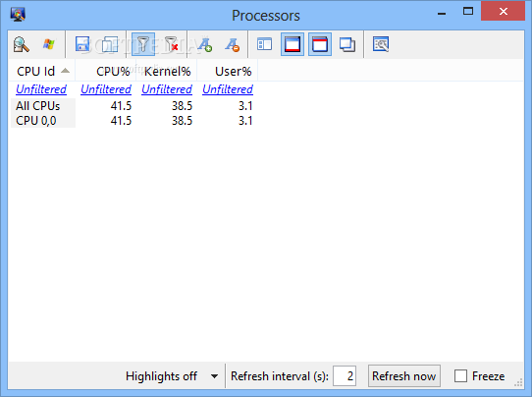The height and width of the screenshot is (397, 532).
Task: Sort by the Kernel% column header
Action: point(167,72)
